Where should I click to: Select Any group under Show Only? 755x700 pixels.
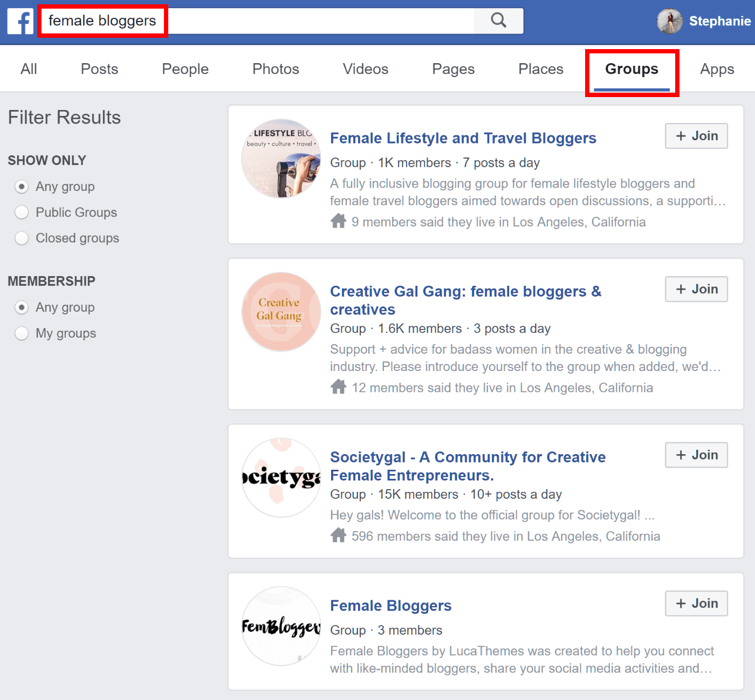(22, 187)
